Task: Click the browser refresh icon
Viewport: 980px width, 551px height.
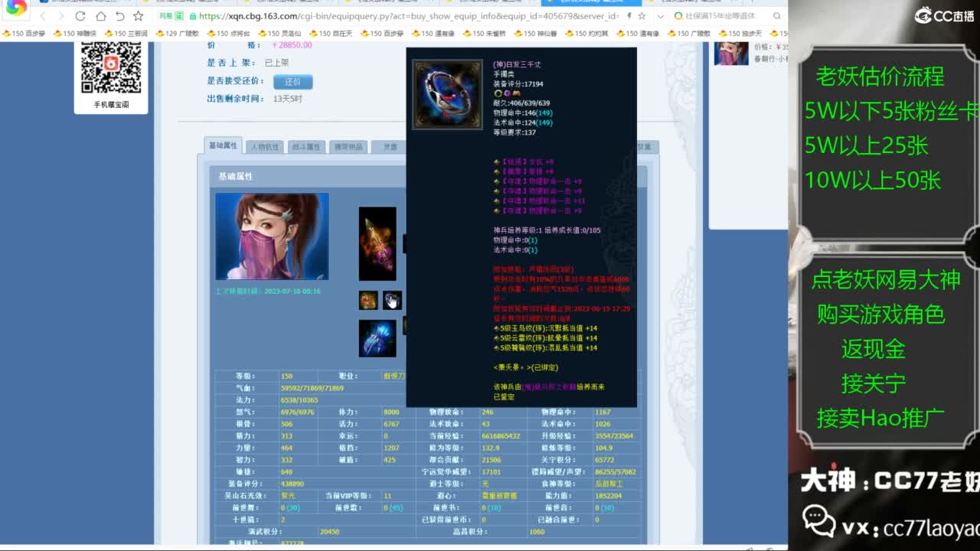Action: coord(80,16)
